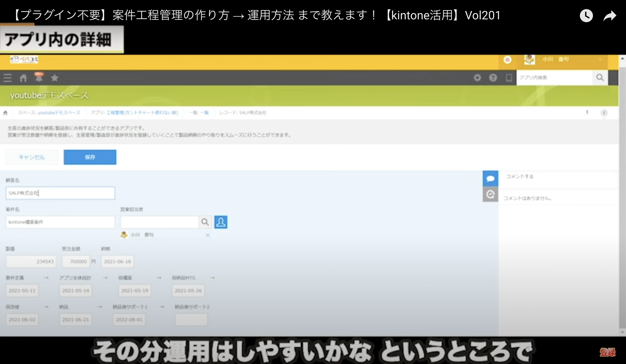The width and height of the screenshot is (626, 364).
Task: Open the hamburger menu icon
Action: [7, 78]
